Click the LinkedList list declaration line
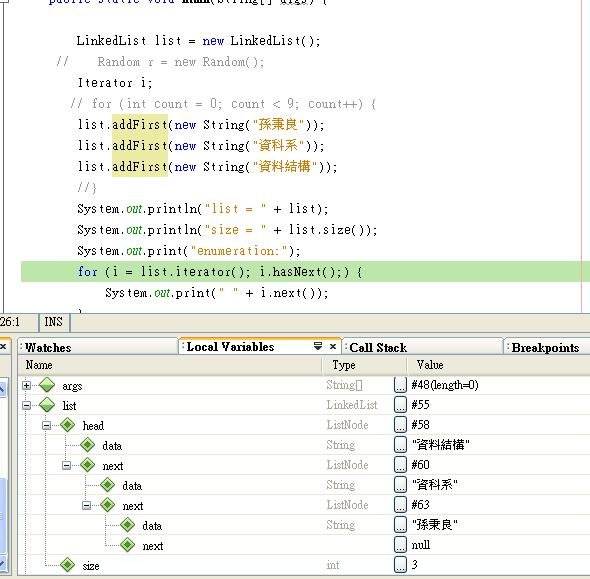Image resolution: width=590 pixels, height=579 pixels. (x=198, y=40)
